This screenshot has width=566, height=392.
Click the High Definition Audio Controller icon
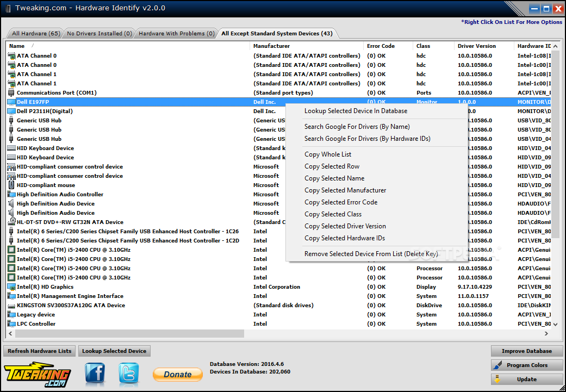(x=11, y=195)
